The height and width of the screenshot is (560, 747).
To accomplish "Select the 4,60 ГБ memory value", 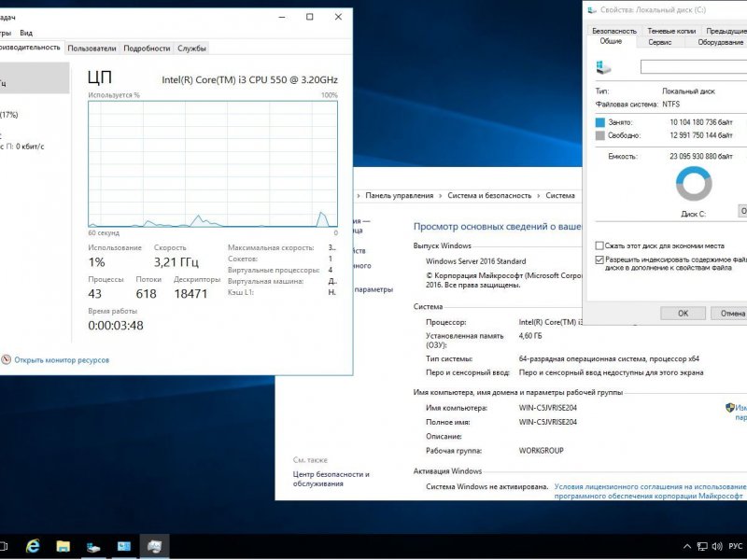I will [x=529, y=336].
